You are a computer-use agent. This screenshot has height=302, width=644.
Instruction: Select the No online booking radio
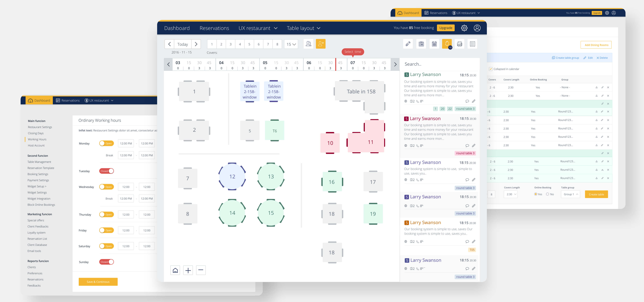(x=548, y=194)
